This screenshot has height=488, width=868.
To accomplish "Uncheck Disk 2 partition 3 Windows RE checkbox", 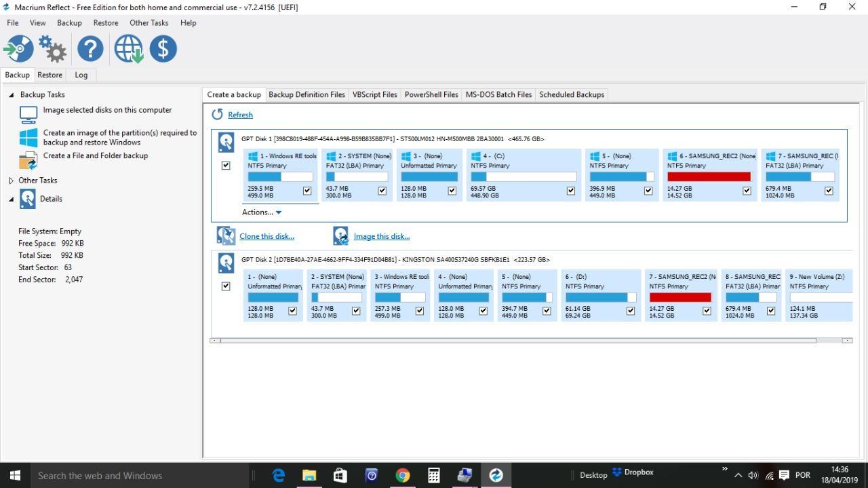I will (419, 311).
